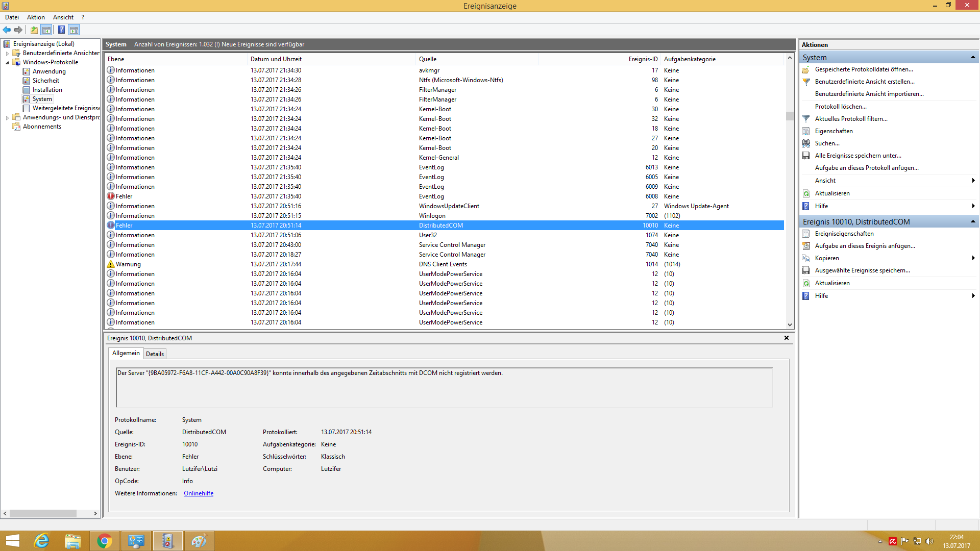The height and width of the screenshot is (551, 980).
Task: Close the event preview pane with X
Action: tap(787, 338)
